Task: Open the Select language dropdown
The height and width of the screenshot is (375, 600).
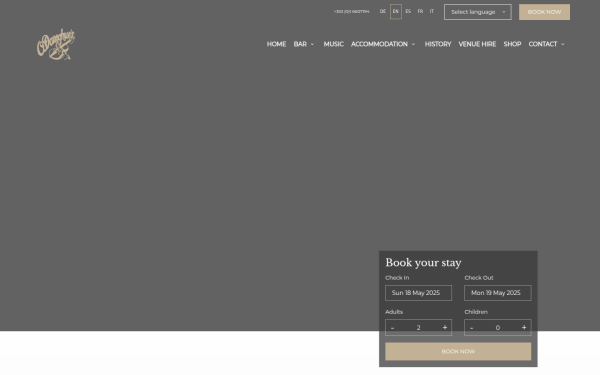Action: pos(478,12)
